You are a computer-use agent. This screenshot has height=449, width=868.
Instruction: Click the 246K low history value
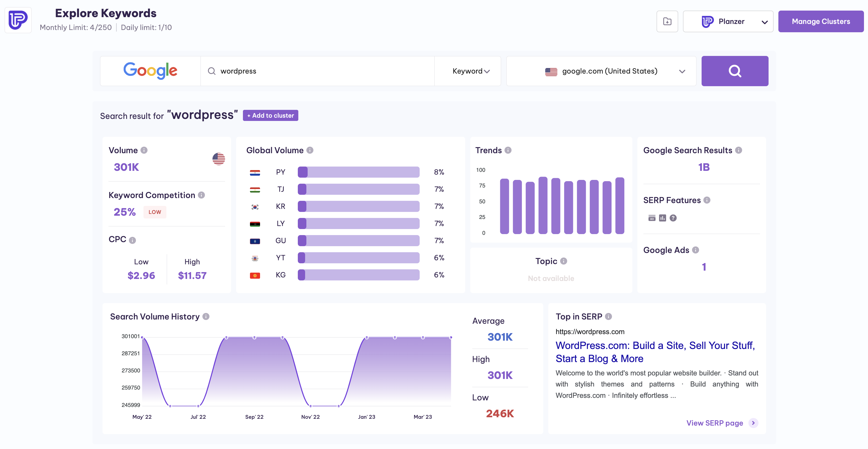pos(500,413)
